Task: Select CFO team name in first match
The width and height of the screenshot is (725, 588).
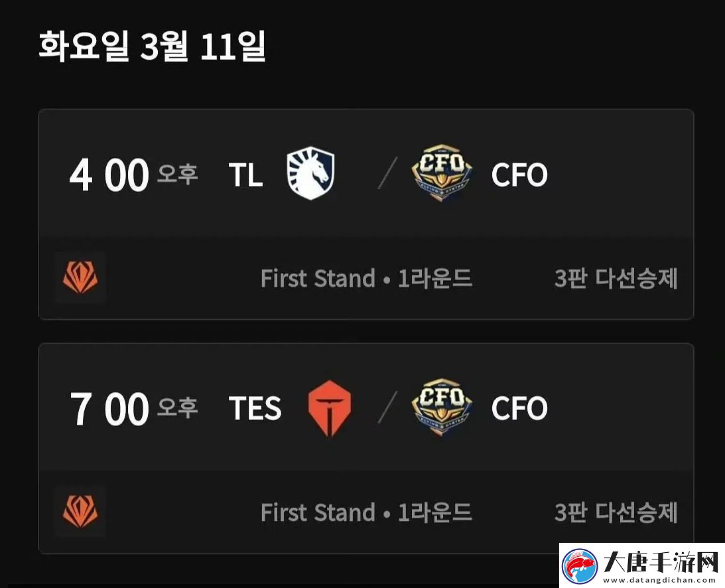Action: point(519,175)
